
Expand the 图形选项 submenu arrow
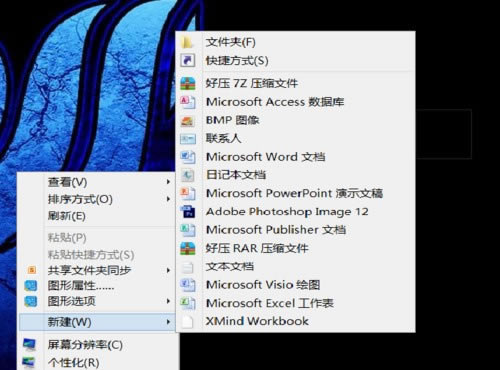point(168,301)
